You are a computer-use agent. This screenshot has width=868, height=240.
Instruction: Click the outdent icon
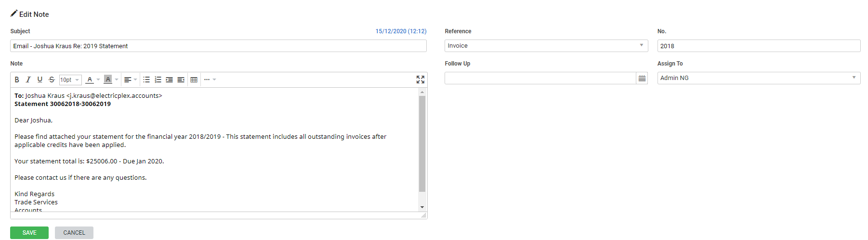click(181, 80)
